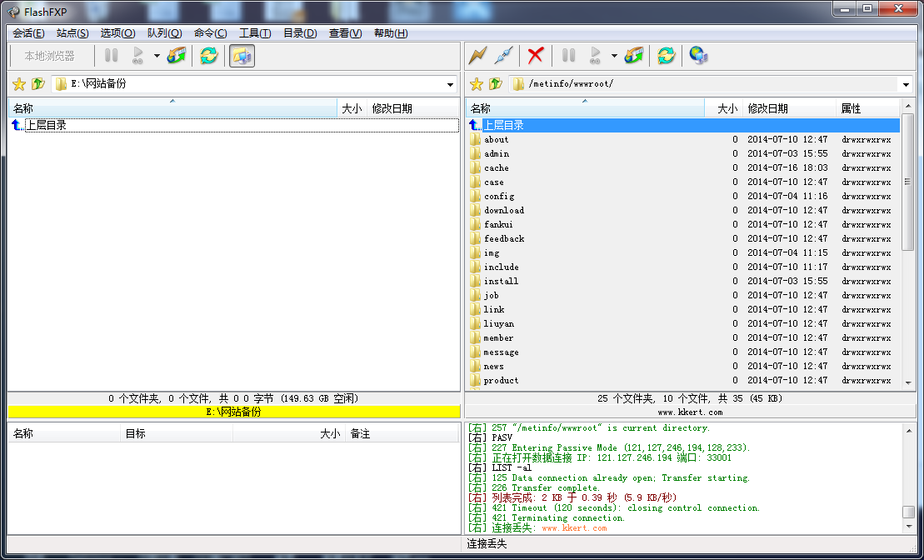Click the remote browser globe icon
This screenshot has width=924, height=560.
698,56
